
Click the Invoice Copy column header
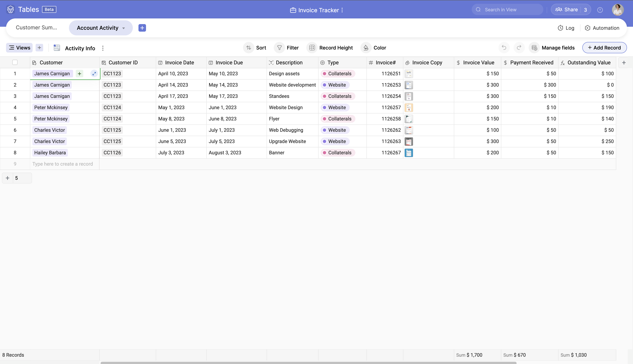[x=429, y=62]
